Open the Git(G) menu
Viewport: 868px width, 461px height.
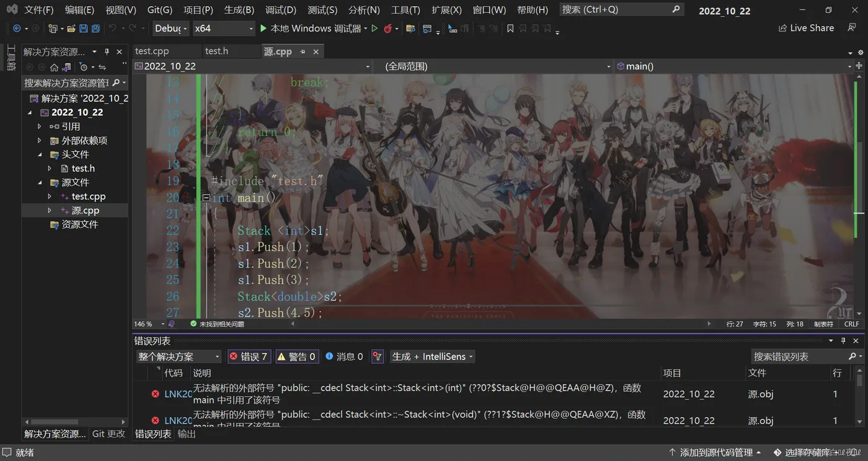pos(160,10)
